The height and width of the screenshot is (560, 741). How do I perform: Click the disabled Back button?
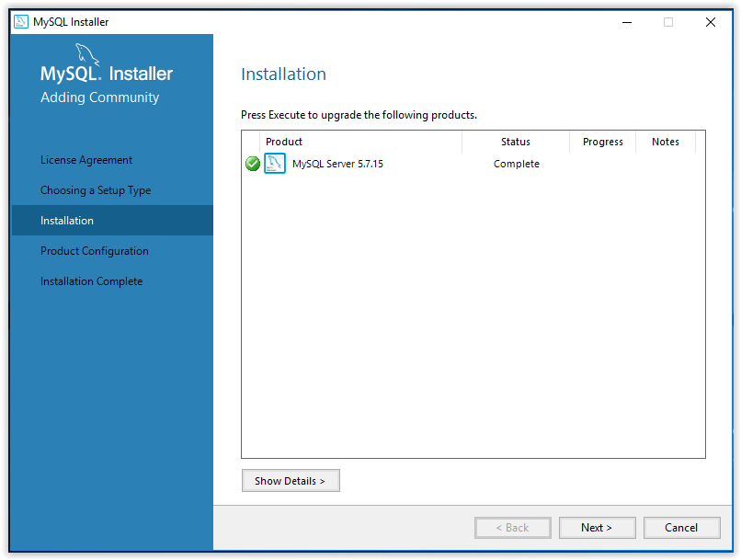513,528
